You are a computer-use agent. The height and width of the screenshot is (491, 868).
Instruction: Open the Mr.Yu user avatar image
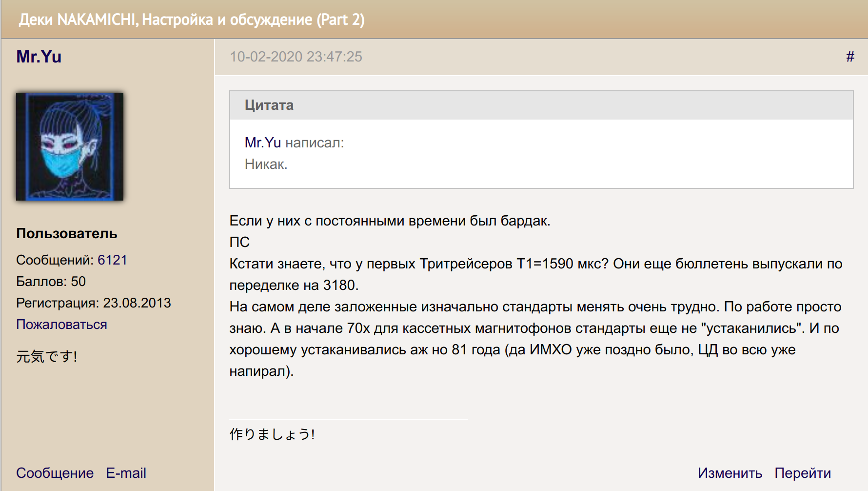tap(70, 146)
